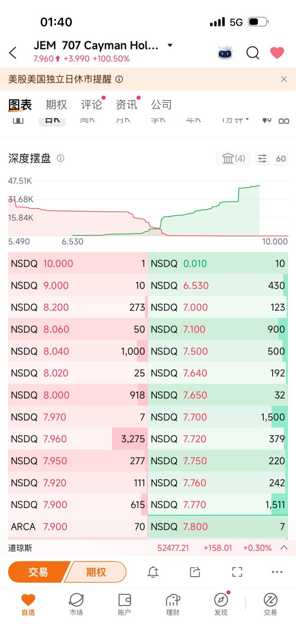Dismiss the market holiday reminder banner
This screenshot has height=644, width=296.
tap(283, 79)
